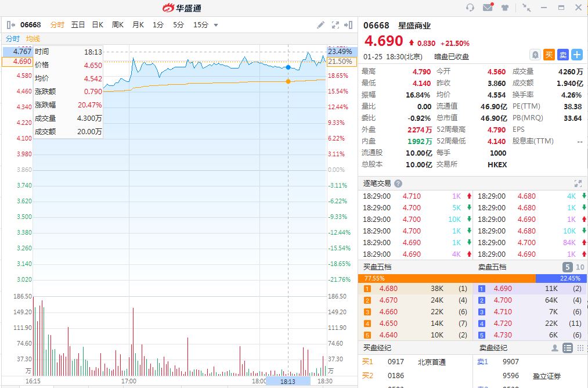Open help icon beside 逐笔交易
This screenshot has width=588, height=388.
point(398,184)
